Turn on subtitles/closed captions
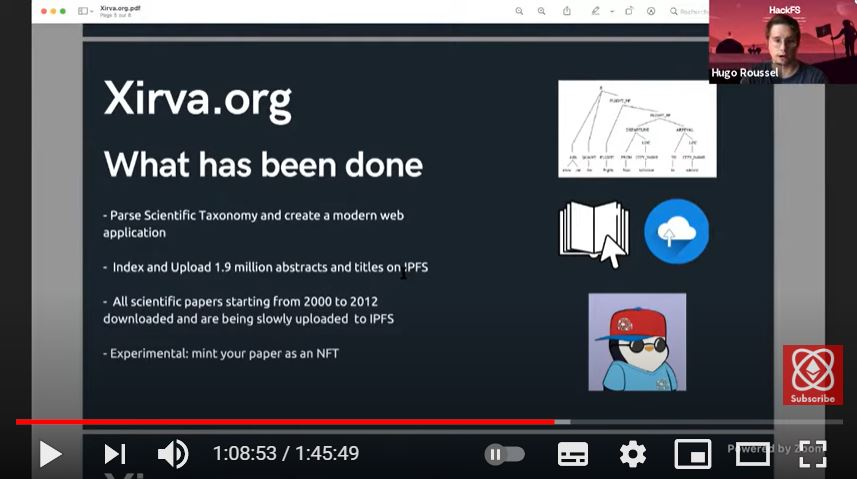The image size is (857, 479). click(573, 454)
